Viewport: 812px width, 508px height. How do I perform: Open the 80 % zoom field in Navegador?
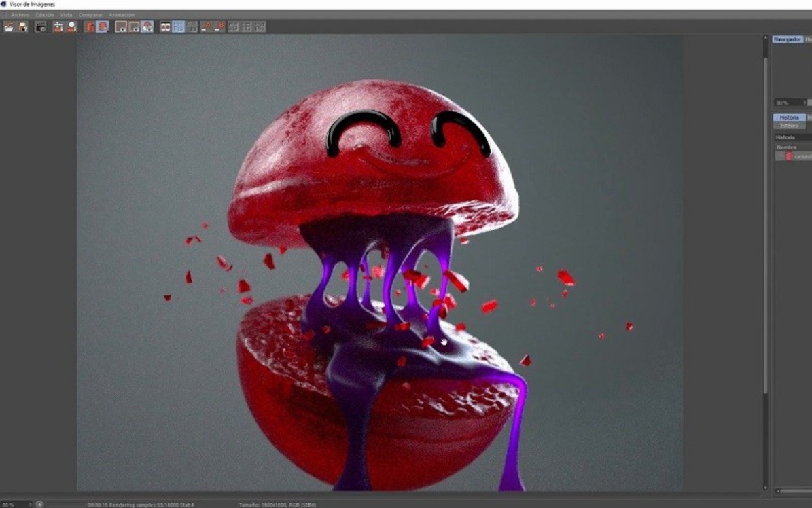click(788, 103)
